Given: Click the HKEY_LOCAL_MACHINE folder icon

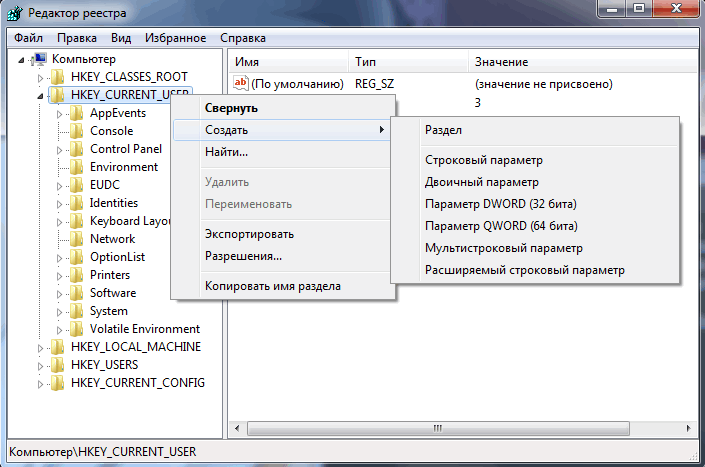Looking at the screenshot, I should (x=58, y=347).
